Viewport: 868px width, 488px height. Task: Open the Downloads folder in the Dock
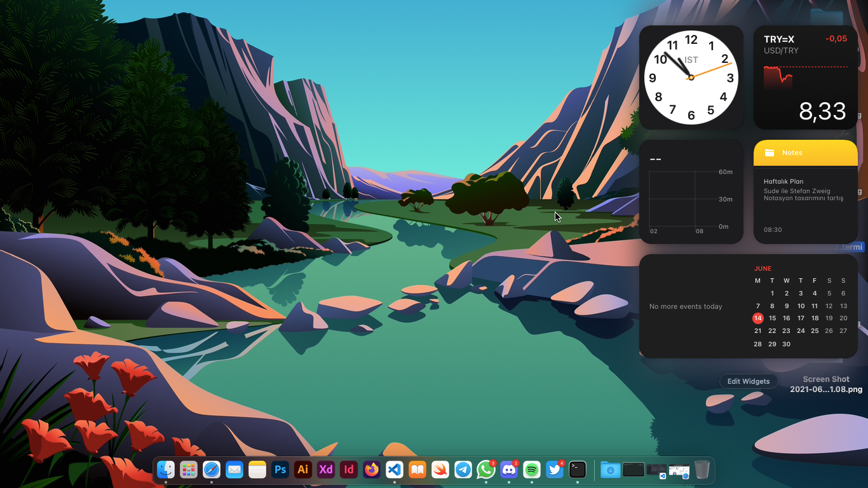tap(611, 470)
